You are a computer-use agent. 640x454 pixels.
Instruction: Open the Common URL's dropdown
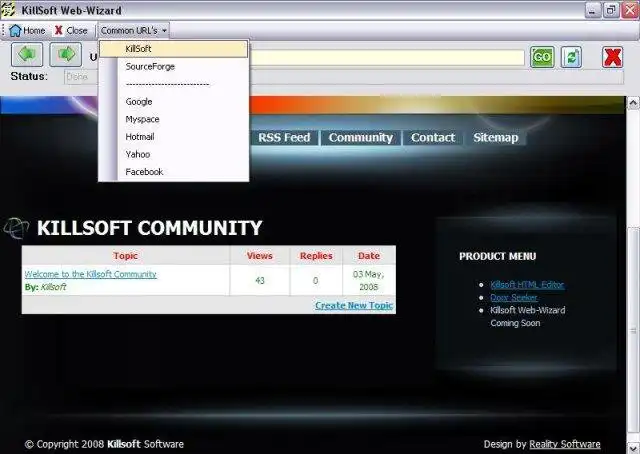(x=133, y=31)
